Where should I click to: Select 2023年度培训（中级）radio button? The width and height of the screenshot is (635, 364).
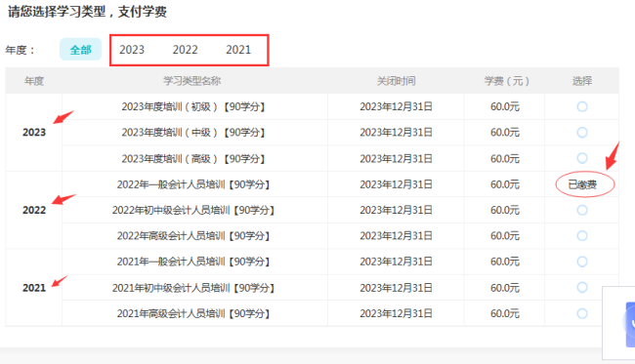pos(582,133)
